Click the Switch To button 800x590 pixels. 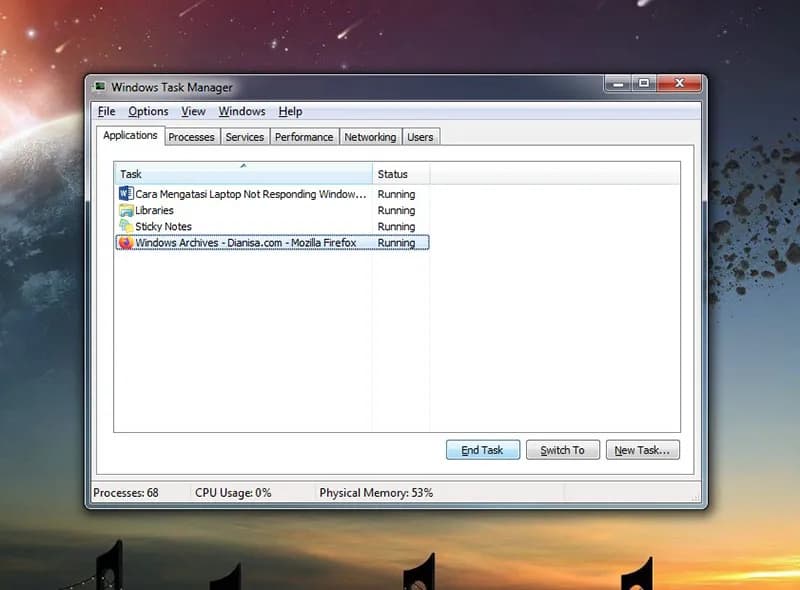coord(562,450)
